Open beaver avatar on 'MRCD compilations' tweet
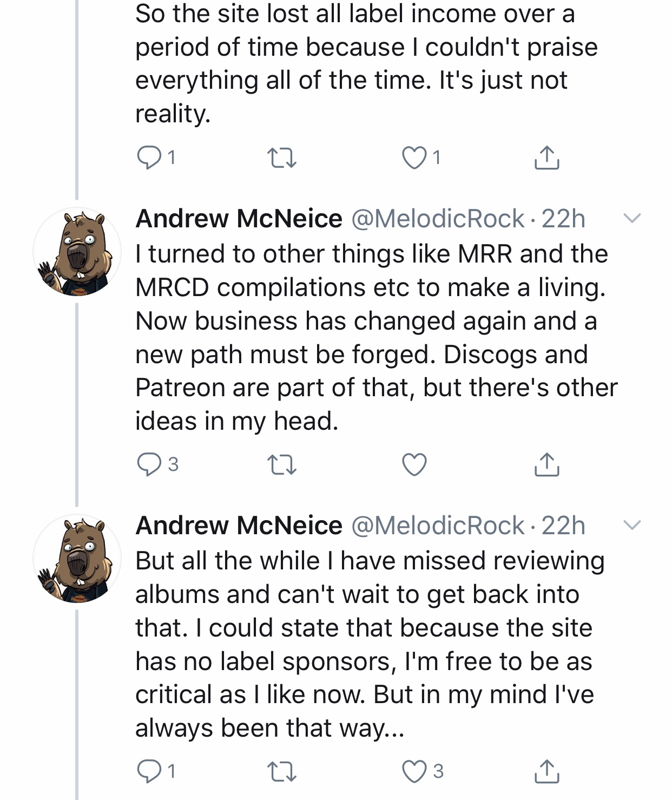This screenshot has height=800, width=672. pyautogui.click(x=77, y=252)
